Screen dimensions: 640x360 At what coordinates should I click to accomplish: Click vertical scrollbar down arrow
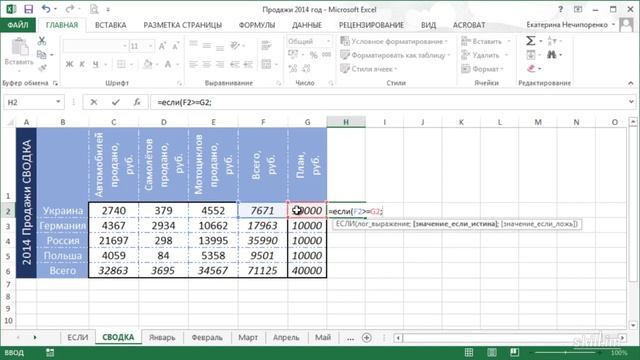click(632, 325)
